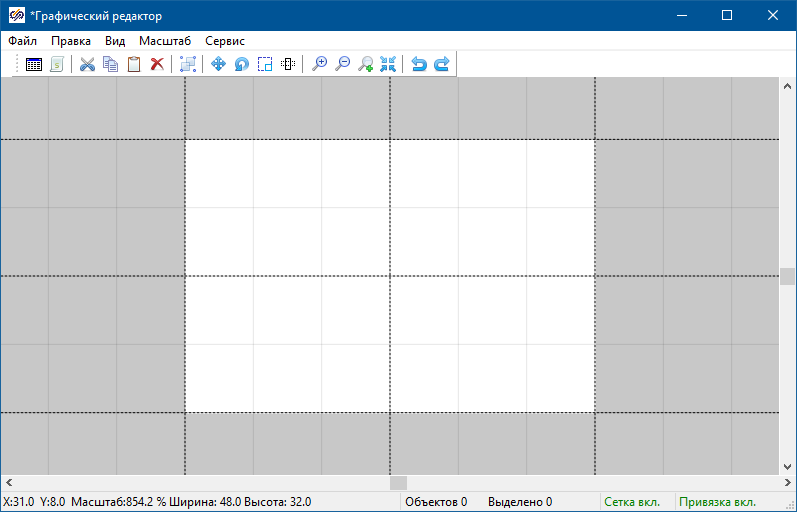Image resolution: width=797 pixels, height=512 pixels.
Task: Open the Масштаб menu
Action: click(x=164, y=41)
